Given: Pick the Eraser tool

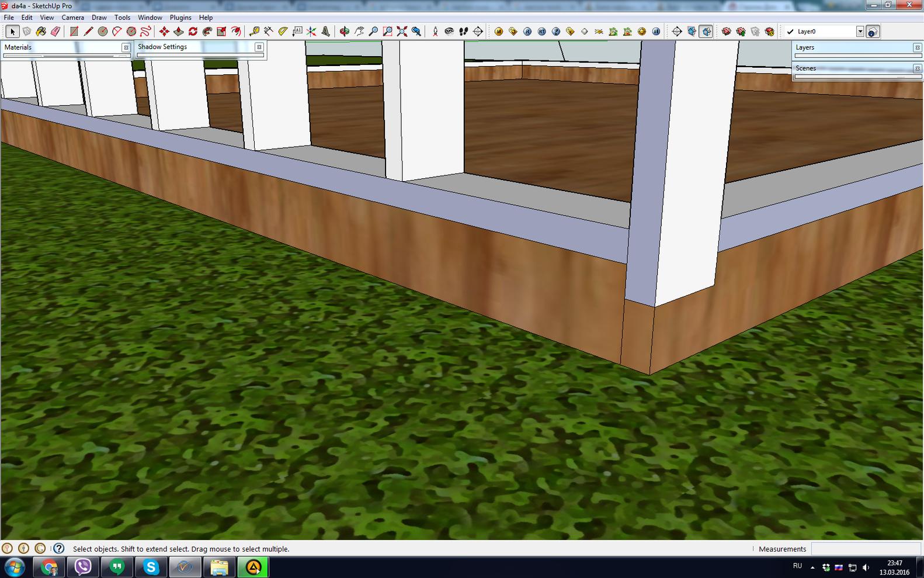Looking at the screenshot, I should coord(55,32).
